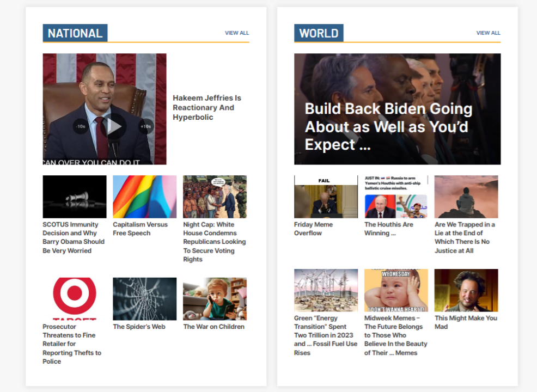Play the Hakeem Jeffries video
Viewport: 537px width, 392px height.
pyautogui.click(x=114, y=126)
